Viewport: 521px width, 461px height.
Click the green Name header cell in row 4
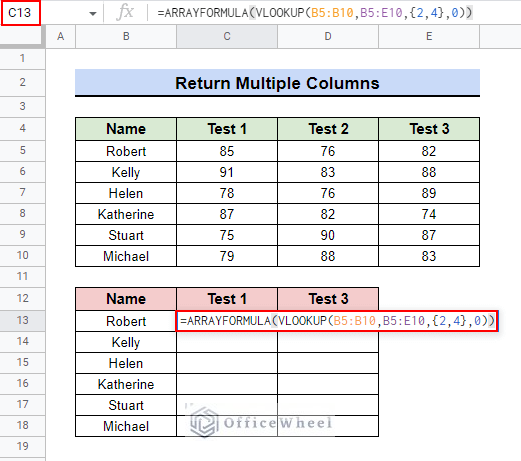126,129
